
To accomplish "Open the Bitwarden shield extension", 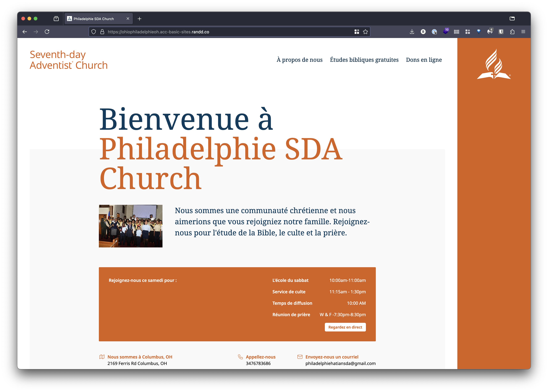I will click(501, 32).
